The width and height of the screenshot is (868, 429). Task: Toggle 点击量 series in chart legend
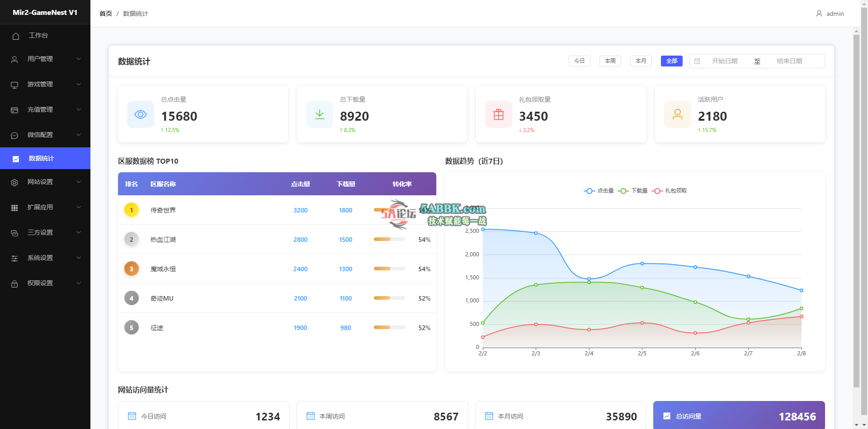599,191
